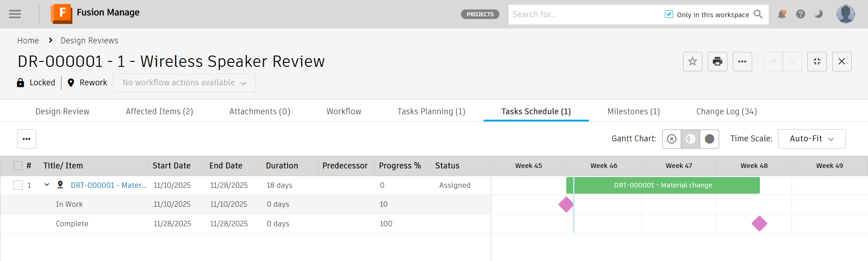Print the DR-000001 design review
This screenshot has height=261, width=868.
[717, 61]
